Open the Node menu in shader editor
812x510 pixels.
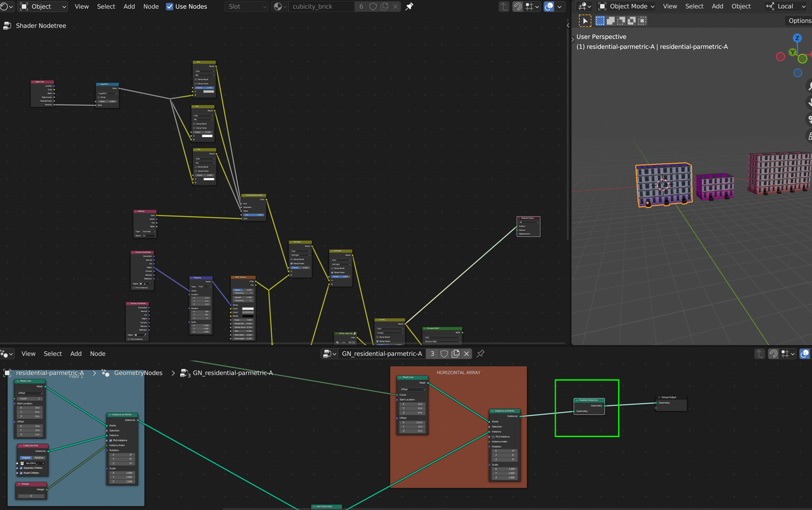tap(151, 6)
